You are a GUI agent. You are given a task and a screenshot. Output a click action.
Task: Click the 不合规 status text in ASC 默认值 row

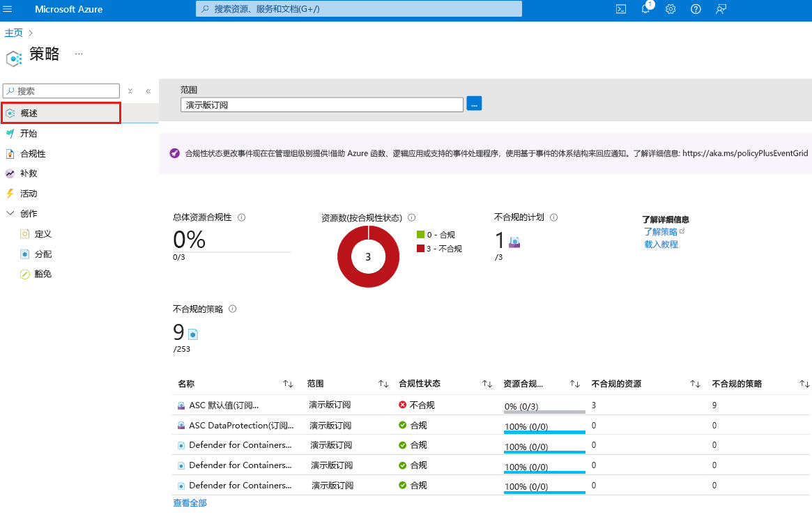click(x=422, y=405)
